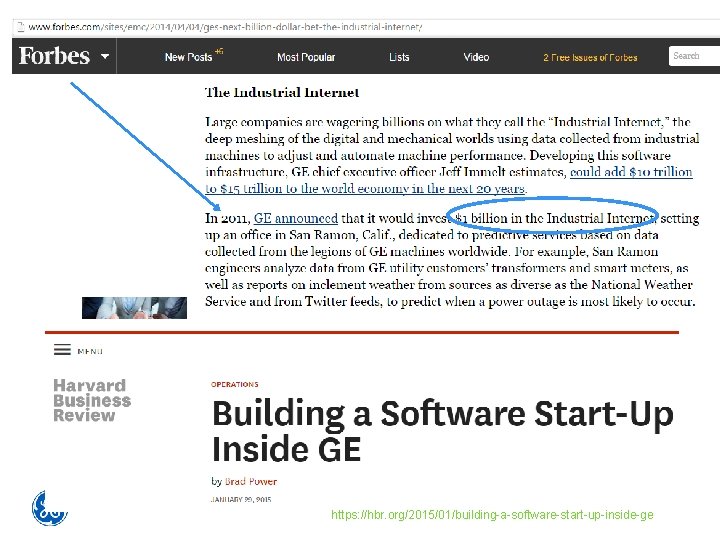The height and width of the screenshot is (540, 720).
Task: Open the HBR hamburger menu icon
Action: coord(62,350)
